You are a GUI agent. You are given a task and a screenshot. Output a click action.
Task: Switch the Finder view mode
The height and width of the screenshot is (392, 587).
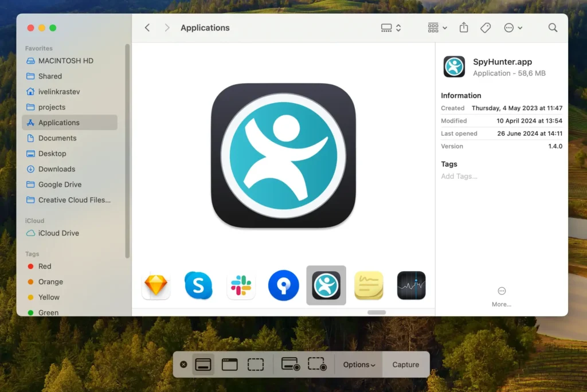(x=391, y=28)
